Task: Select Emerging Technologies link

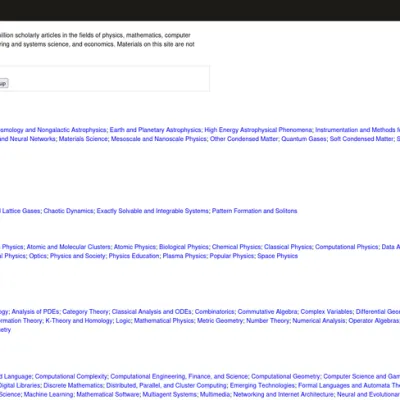Action: coord(262,385)
